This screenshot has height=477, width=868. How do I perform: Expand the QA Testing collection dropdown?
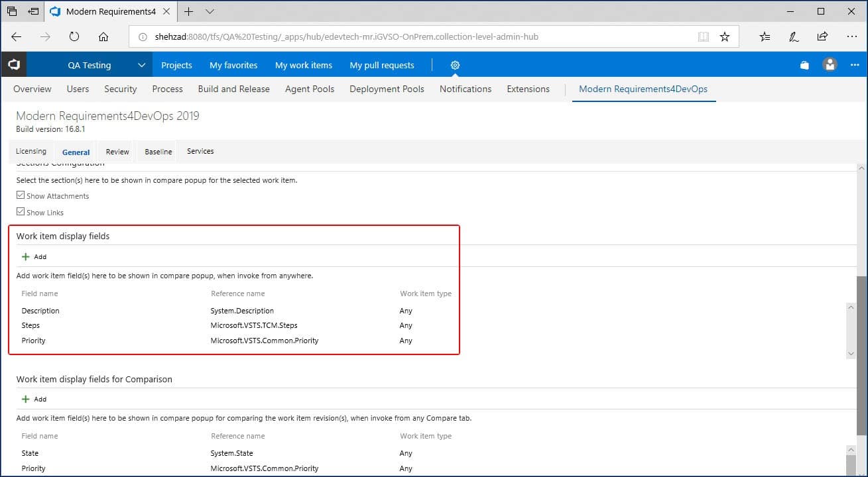pos(141,65)
